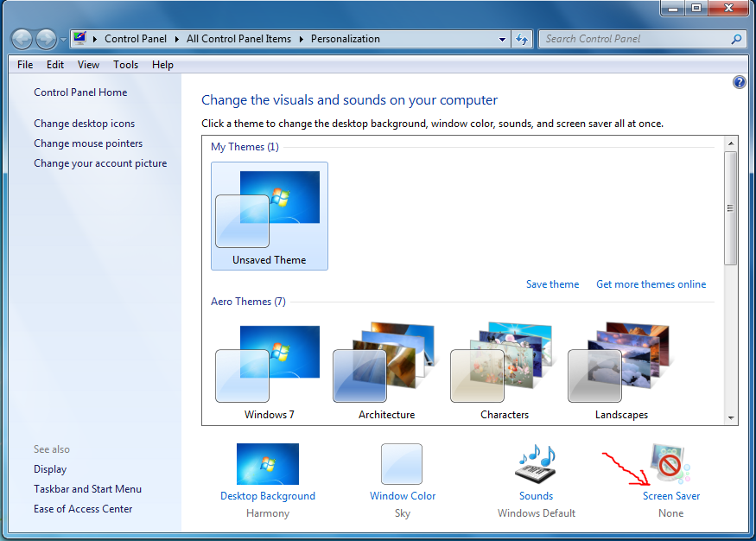This screenshot has height=541, width=756.
Task: Select the Architecture theme
Action: click(385, 364)
